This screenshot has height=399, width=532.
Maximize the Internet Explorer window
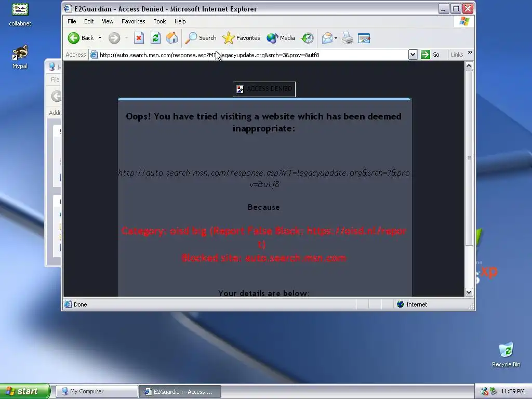pos(456,8)
